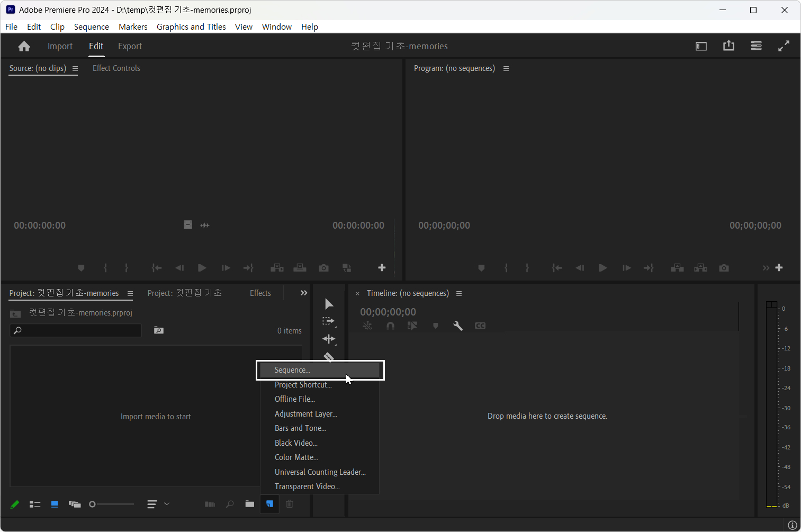This screenshot has width=801, height=532.
Task: Show hidden panel tabs with double chevron
Action: point(304,293)
